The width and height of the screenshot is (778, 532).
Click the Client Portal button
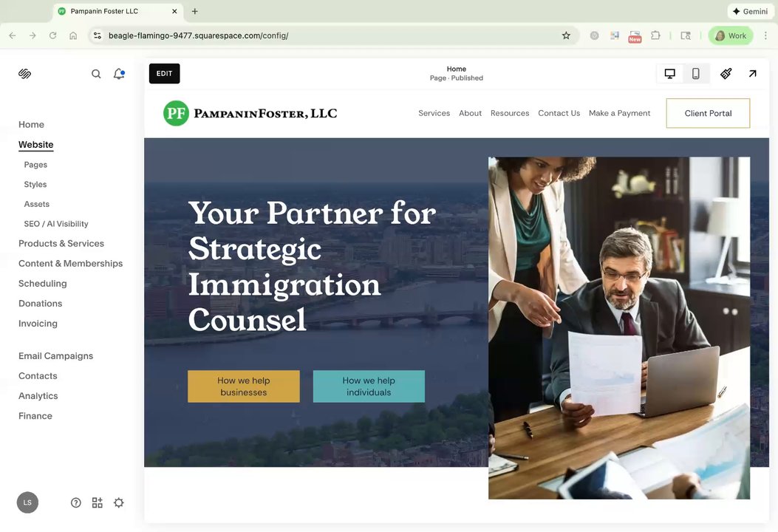tap(708, 113)
